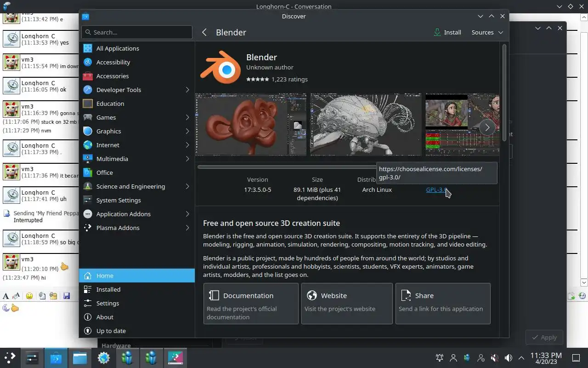Click the System Settings taskbar icon
The image size is (588, 368).
[x=32, y=357]
